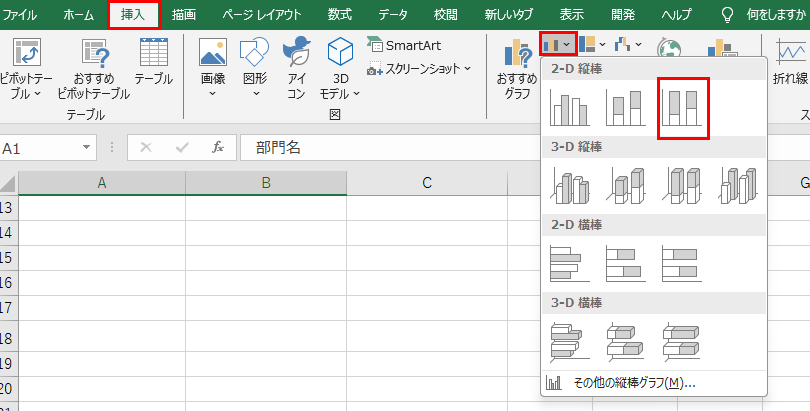
Task: Open その他の縦棒グラフ more column charts
Action: pyautogui.click(x=623, y=382)
